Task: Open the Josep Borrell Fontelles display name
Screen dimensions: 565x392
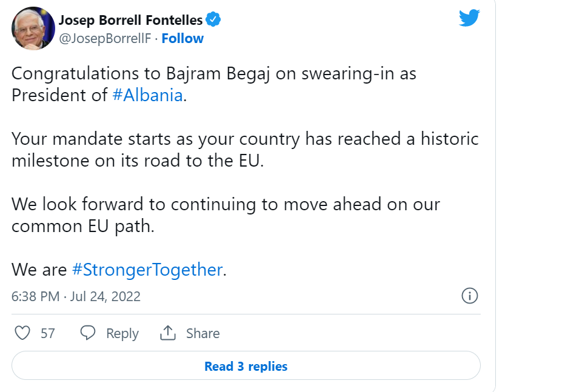Action: (130, 20)
